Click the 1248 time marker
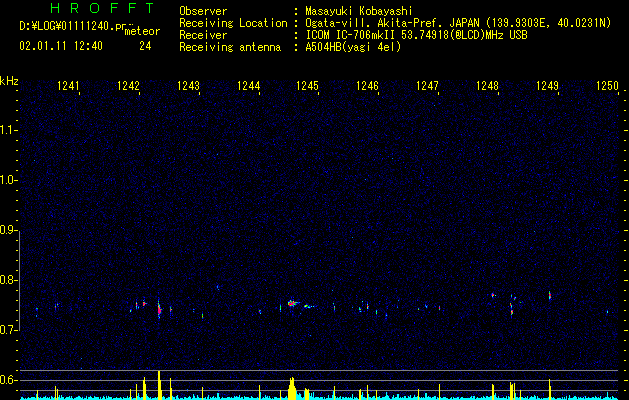This screenshot has height=400, width=629. (487, 86)
